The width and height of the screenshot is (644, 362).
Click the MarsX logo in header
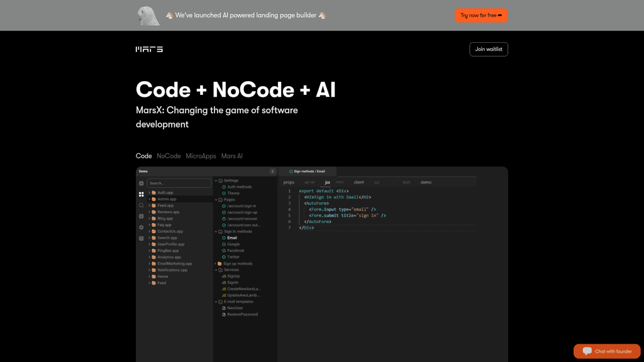(x=149, y=49)
